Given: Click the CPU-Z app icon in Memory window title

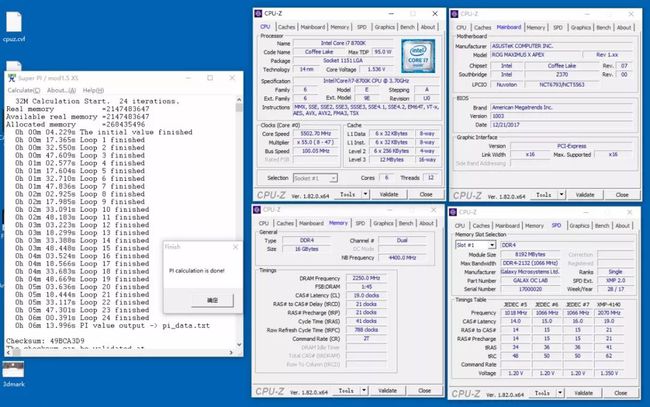Looking at the screenshot, I should click(x=257, y=210).
